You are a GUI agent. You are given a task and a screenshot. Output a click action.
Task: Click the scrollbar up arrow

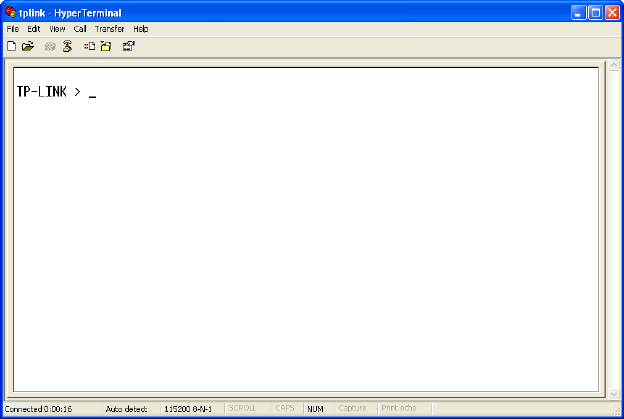point(614,65)
